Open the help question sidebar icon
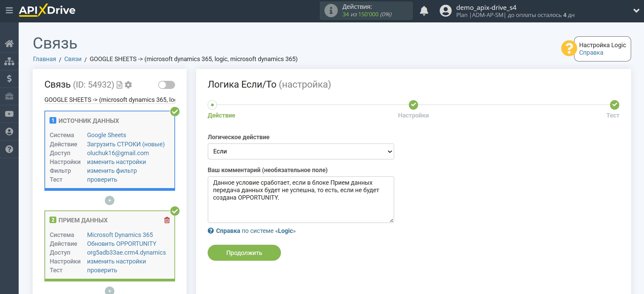Image resolution: width=644 pixels, height=294 pixels. pos(9,149)
